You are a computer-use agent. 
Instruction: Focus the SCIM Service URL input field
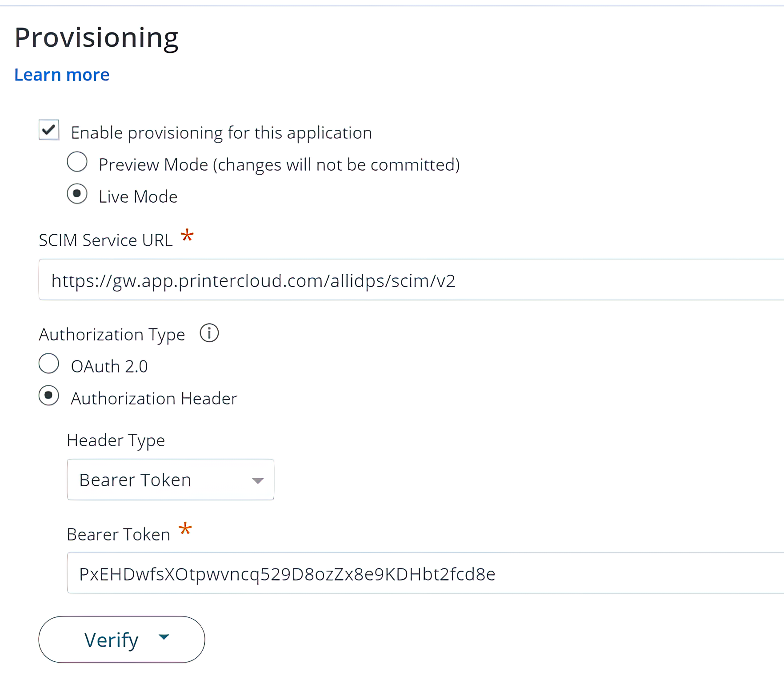point(409,280)
